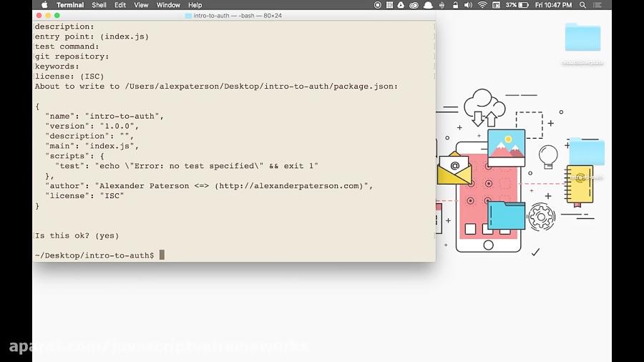Image resolution: width=644 pixels, height=362 pixels.
Task: Click the folder proxy icon in title bar
Action: pos(188,16)
